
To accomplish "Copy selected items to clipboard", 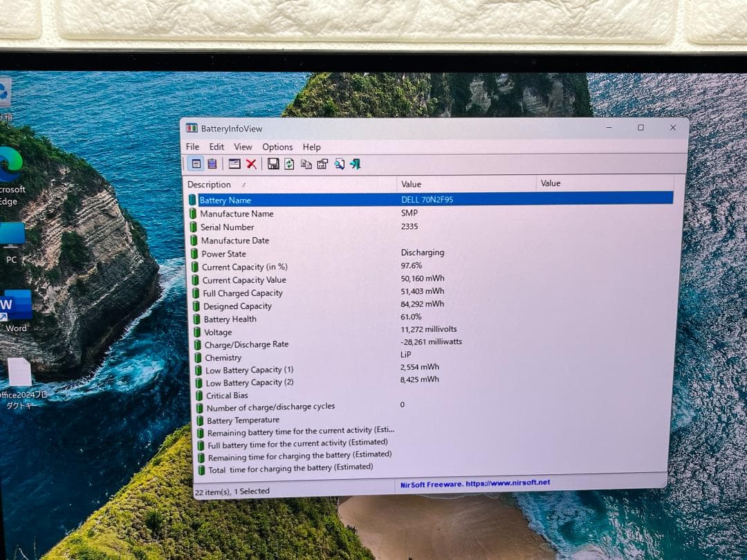I will [x=306, y=164].
